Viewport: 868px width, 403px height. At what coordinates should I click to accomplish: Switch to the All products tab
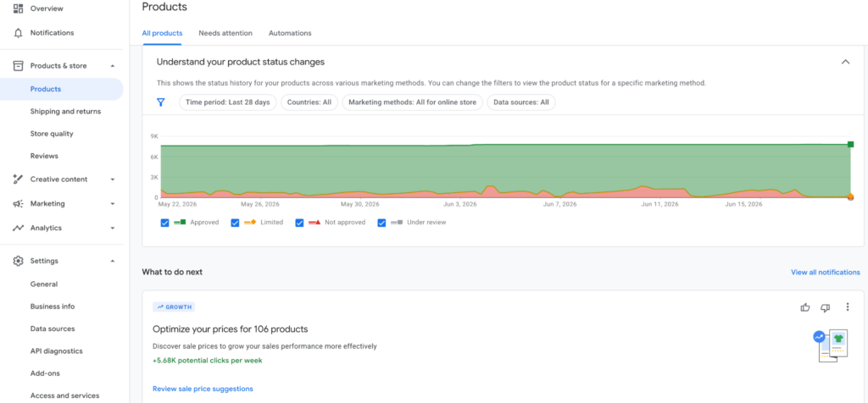click(162, 33)
